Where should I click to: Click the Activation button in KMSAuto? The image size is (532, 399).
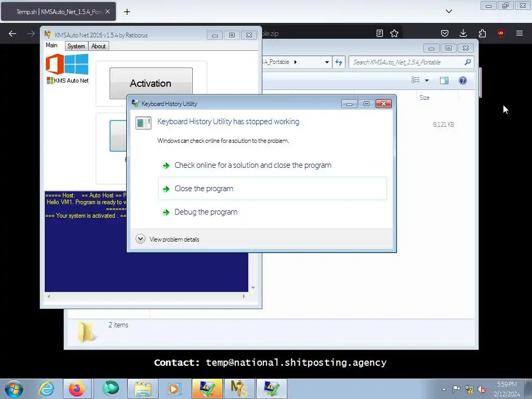click(x=151, y=83)
